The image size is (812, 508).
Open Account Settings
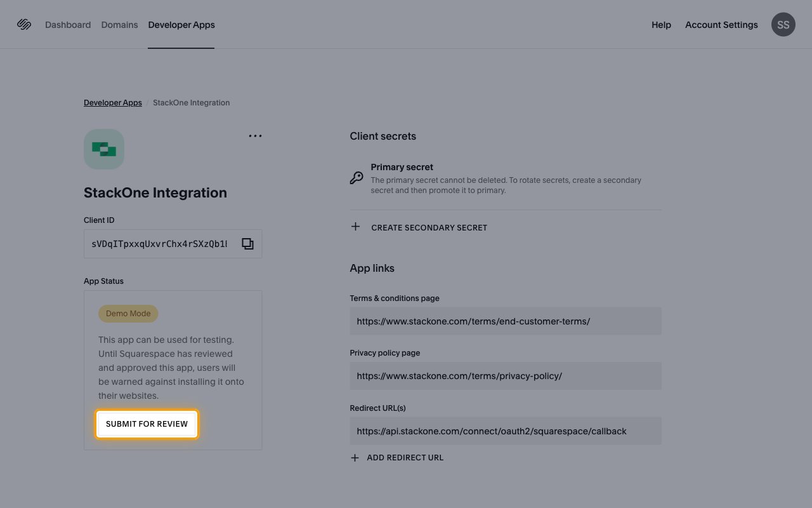tap(721, 25)
